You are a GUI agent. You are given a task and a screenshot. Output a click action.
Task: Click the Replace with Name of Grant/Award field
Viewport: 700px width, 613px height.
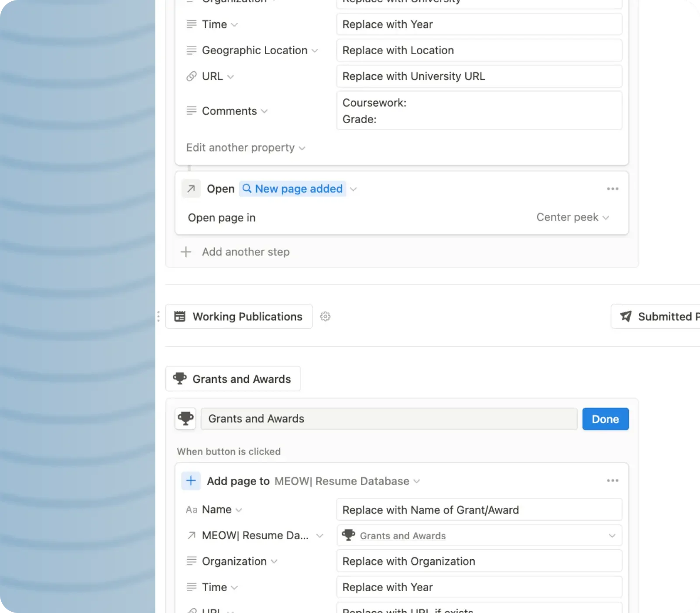click(x=479, y=510)
